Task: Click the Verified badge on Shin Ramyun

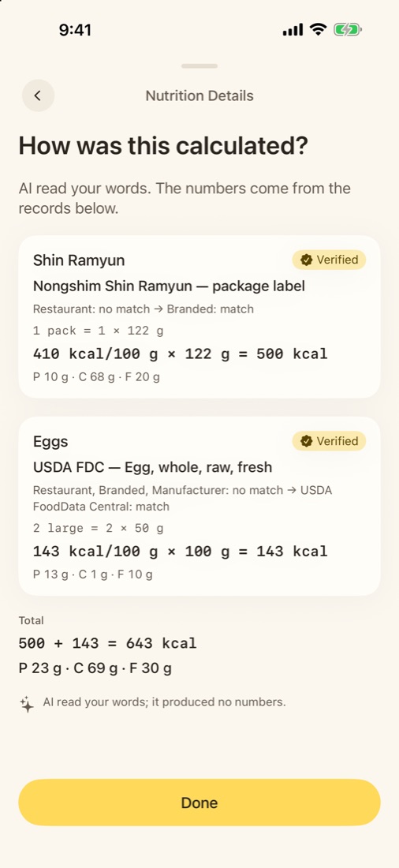Action: coord(329,260)
